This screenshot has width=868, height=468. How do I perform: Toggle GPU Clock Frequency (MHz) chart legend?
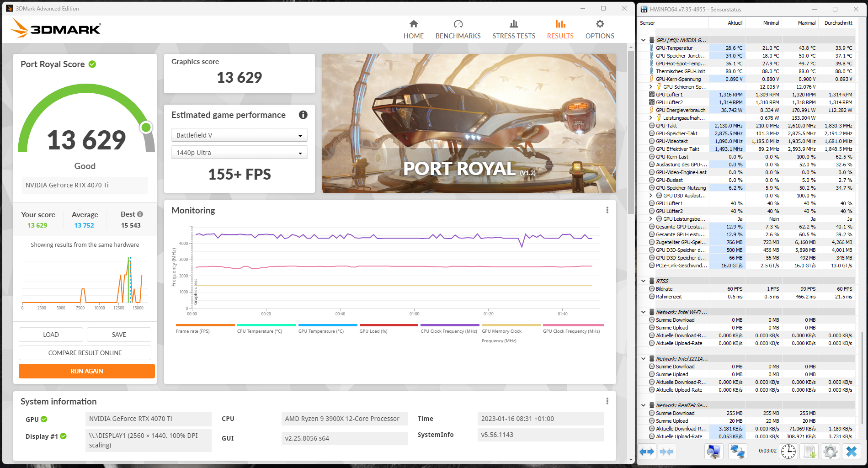tap(574, 329)
